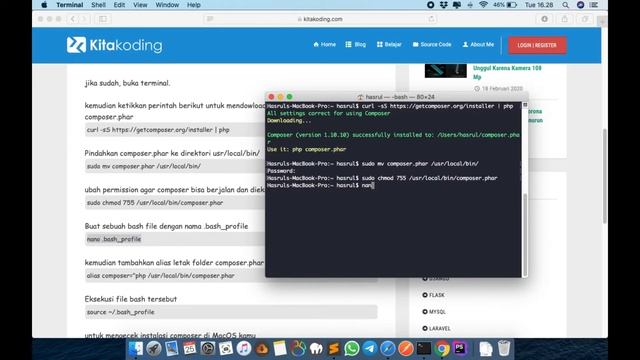Open Source Code in site navigation

click(x=432, y=44)
